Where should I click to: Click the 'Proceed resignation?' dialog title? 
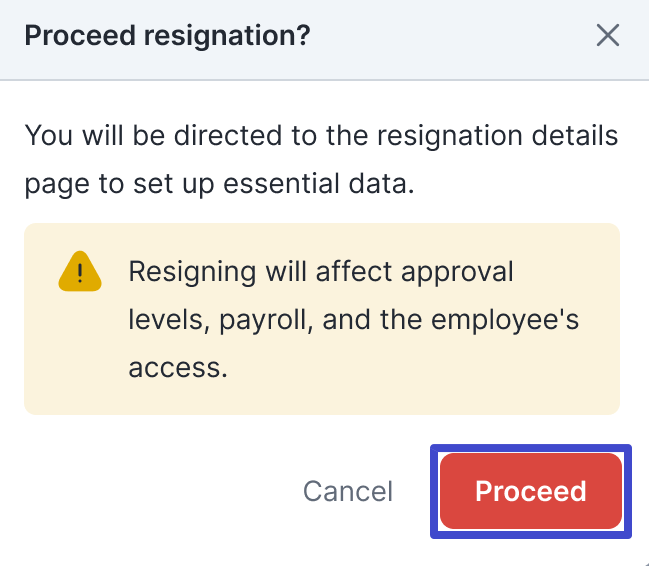point(167,36)
